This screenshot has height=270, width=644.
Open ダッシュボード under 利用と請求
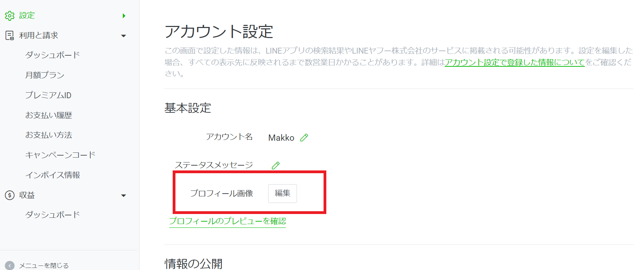click(53, 55)
